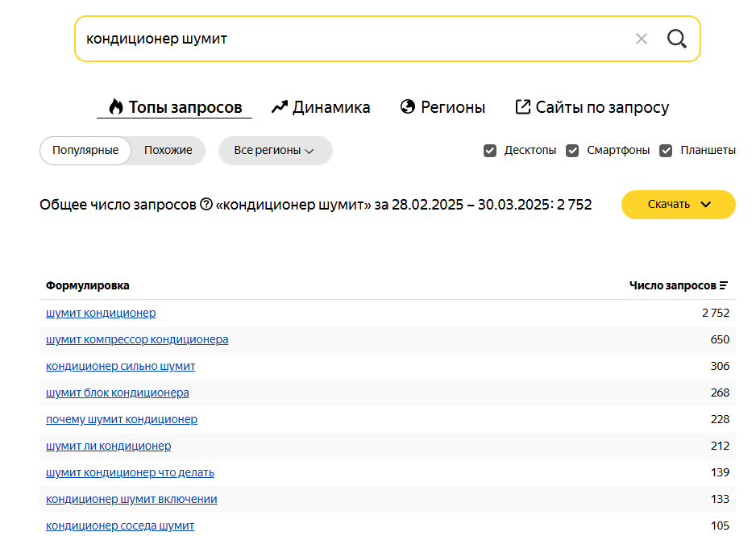756x536 pixels.
Task: Click the magnifying glass search icon
Action: click(x=677, y=39)
